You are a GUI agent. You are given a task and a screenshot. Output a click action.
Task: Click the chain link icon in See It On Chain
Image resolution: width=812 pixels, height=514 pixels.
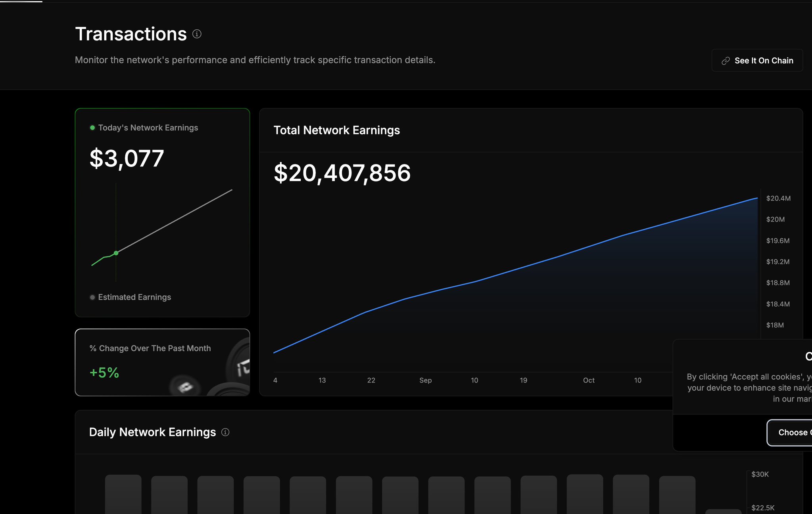pos(726,61)
